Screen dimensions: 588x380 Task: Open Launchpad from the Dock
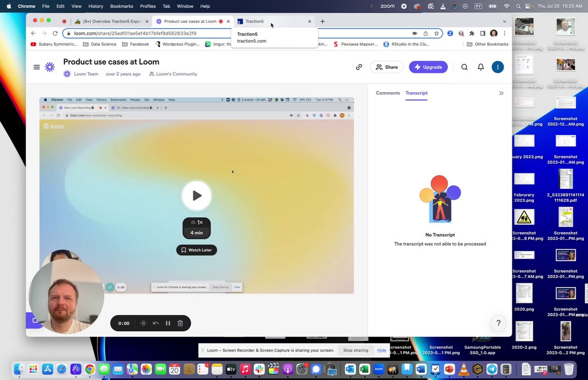click(x=33, y=369)
